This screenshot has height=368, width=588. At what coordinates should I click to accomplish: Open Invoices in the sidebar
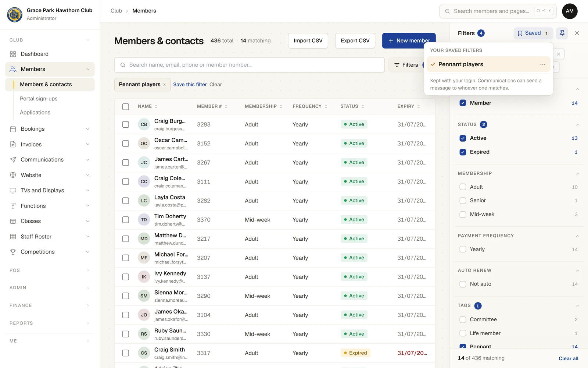(50, 144)
